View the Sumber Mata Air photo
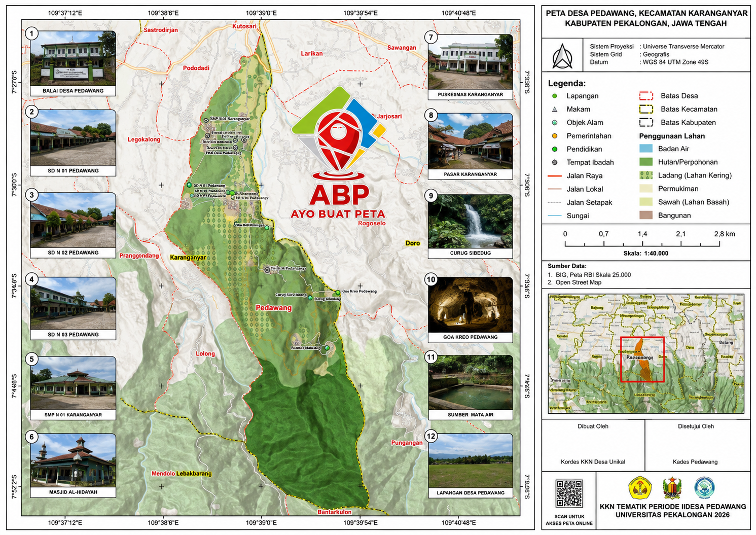This screenshot has width=756, height=535. pos(471,382)
